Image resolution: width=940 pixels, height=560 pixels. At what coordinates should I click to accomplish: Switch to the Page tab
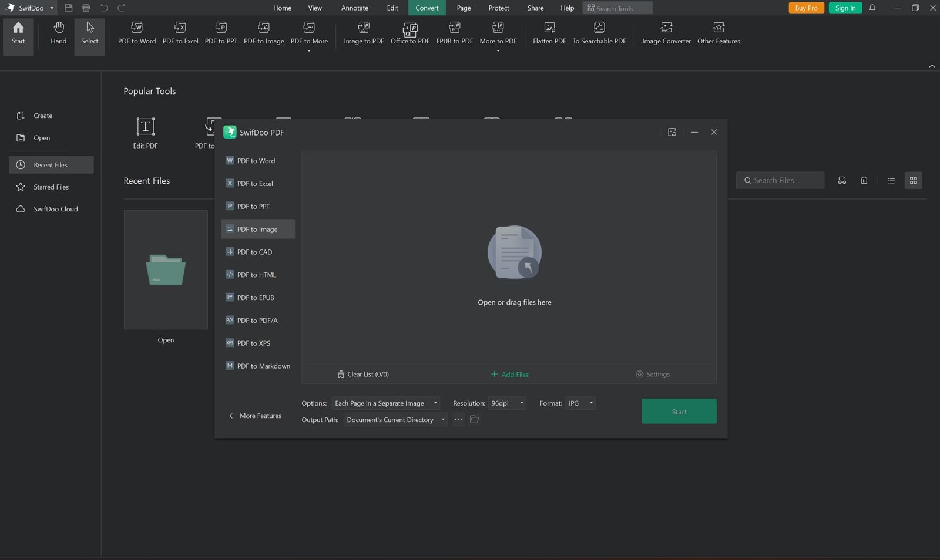click(x=464, y=8)
